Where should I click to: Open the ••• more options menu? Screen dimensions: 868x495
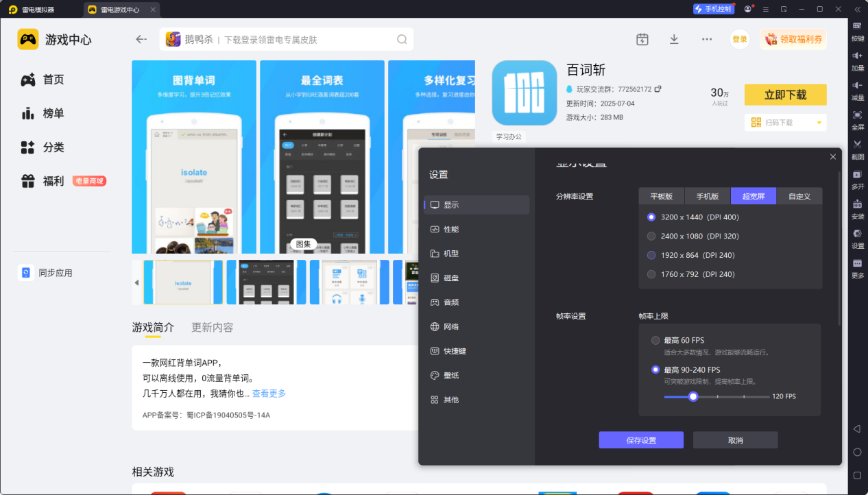click(x=706, y=39)
